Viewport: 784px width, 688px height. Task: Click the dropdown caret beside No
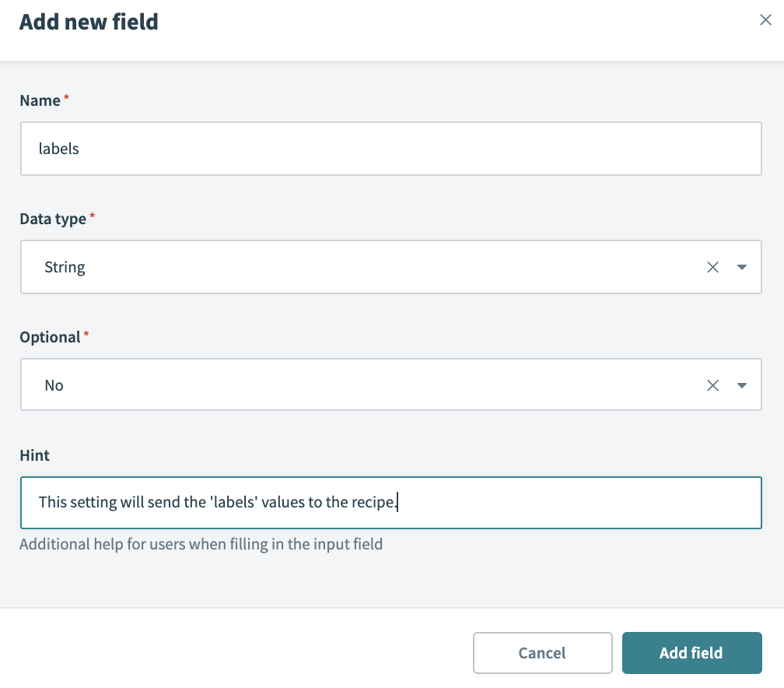(x=741, y=384)
